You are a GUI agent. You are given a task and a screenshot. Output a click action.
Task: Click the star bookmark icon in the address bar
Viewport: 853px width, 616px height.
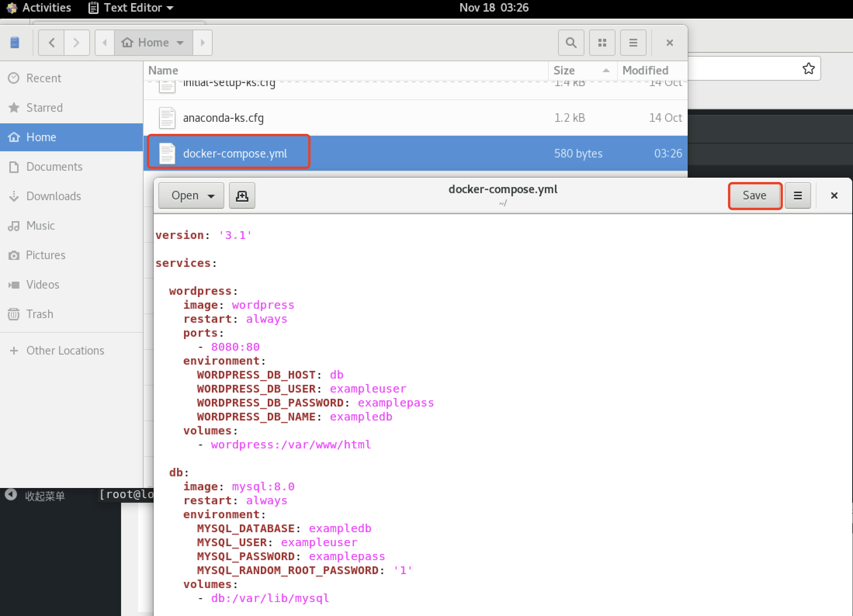[x=808, y=68]
